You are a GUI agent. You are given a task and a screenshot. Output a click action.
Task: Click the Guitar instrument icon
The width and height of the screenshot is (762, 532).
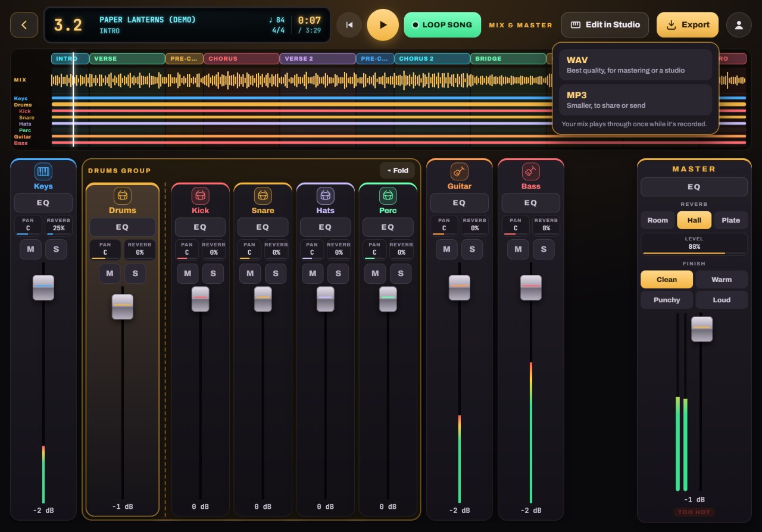[459, 171]
